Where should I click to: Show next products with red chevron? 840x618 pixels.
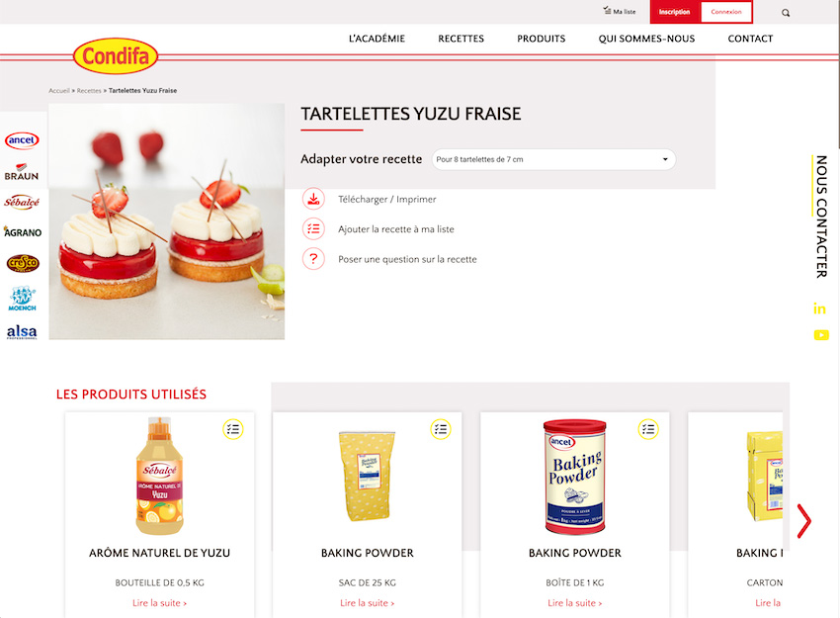coord(803,521)
